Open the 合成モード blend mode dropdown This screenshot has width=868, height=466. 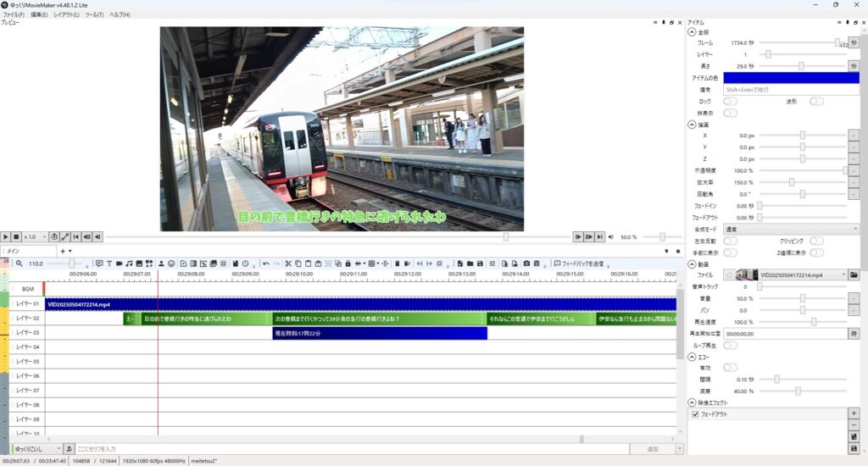[791, 229]
